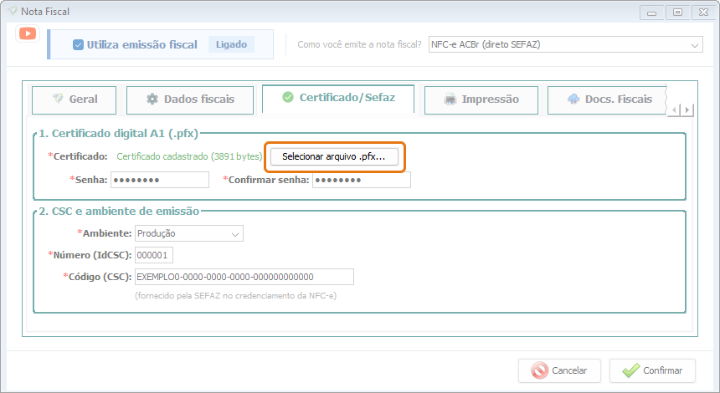Click the Senha password field
The image size is (720, 393).
click(x=160, y=180)
